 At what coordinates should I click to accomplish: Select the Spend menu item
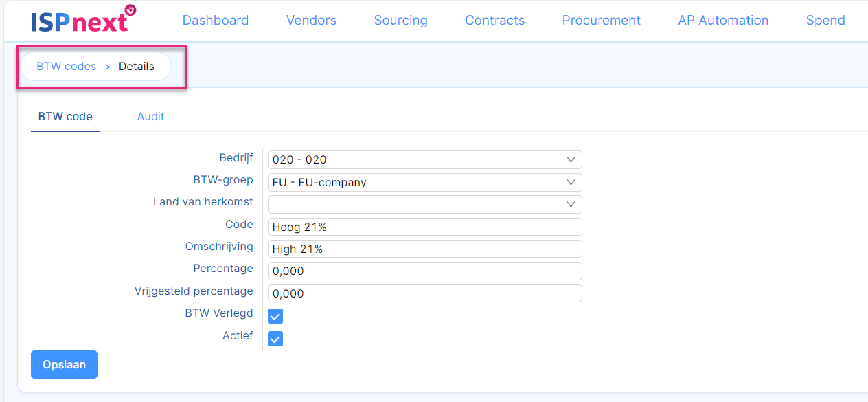[825, 20]
